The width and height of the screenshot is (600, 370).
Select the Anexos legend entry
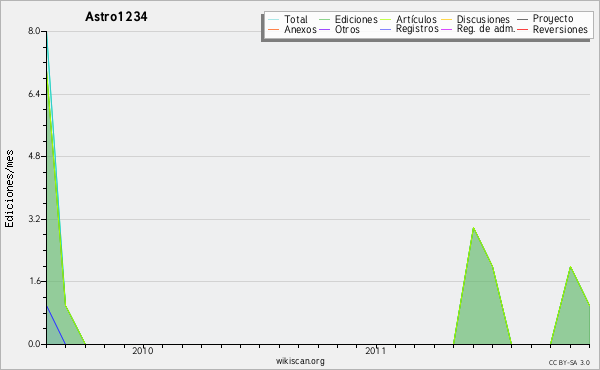point(300,29)
